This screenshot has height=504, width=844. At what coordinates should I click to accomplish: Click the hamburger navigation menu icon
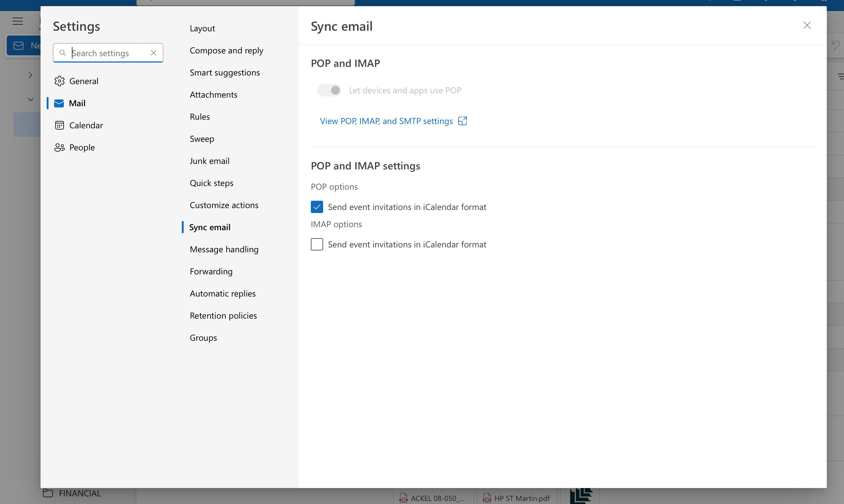tap(18, 21)
